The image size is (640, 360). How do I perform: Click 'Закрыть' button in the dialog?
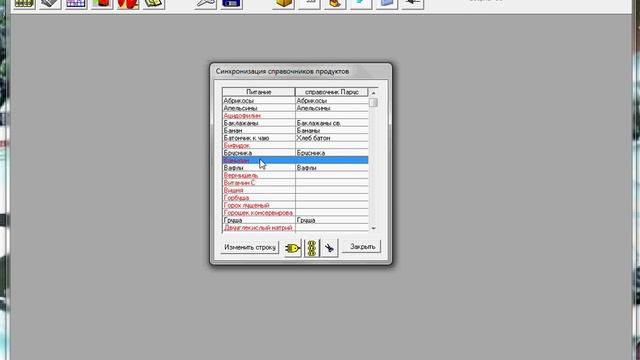[x=362, y=247]
